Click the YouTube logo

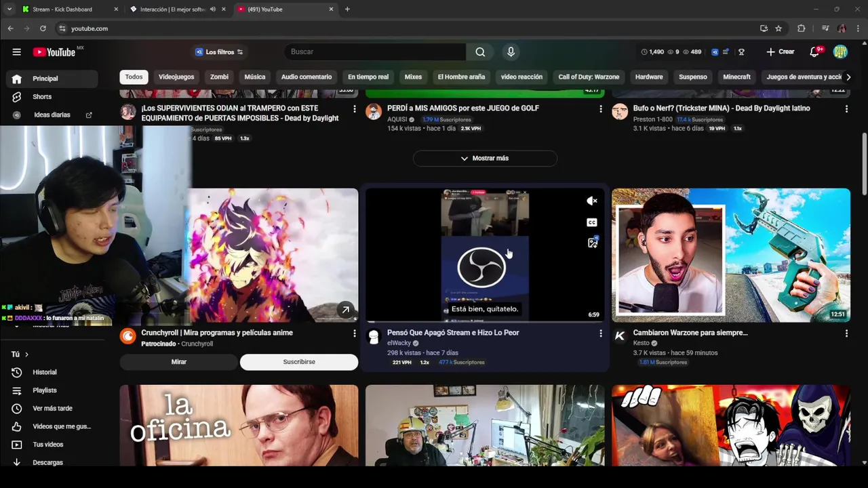54,52
